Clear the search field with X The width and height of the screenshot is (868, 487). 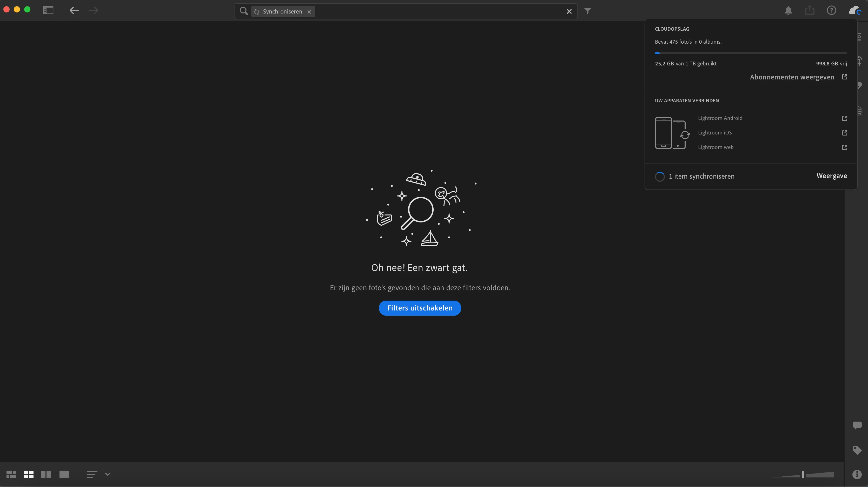coord(569,11)
